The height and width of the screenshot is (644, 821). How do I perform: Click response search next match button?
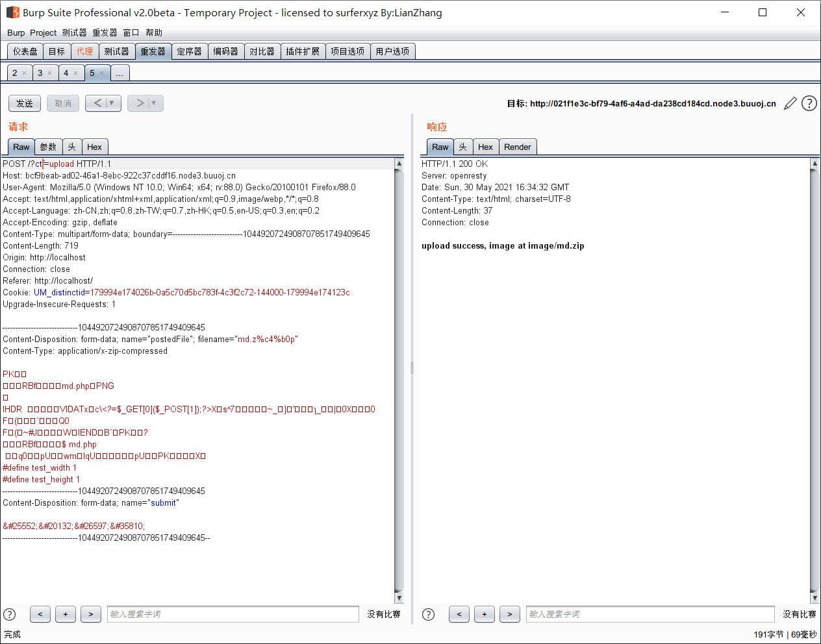tap(510, 614)
